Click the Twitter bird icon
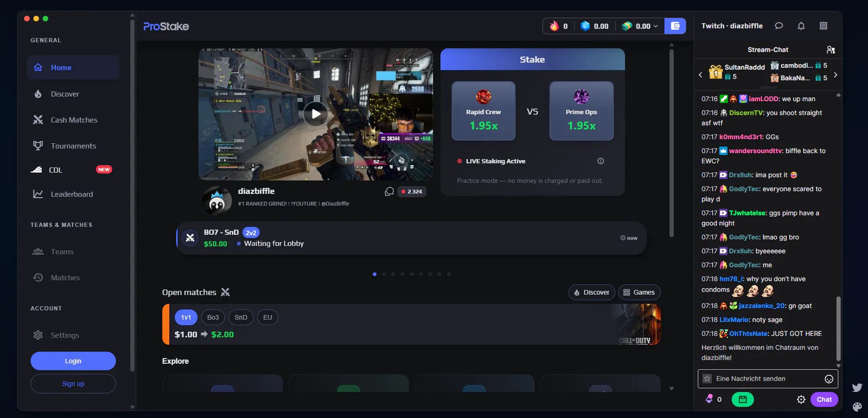Screen dimensions: 868x418 pos(857,387)
